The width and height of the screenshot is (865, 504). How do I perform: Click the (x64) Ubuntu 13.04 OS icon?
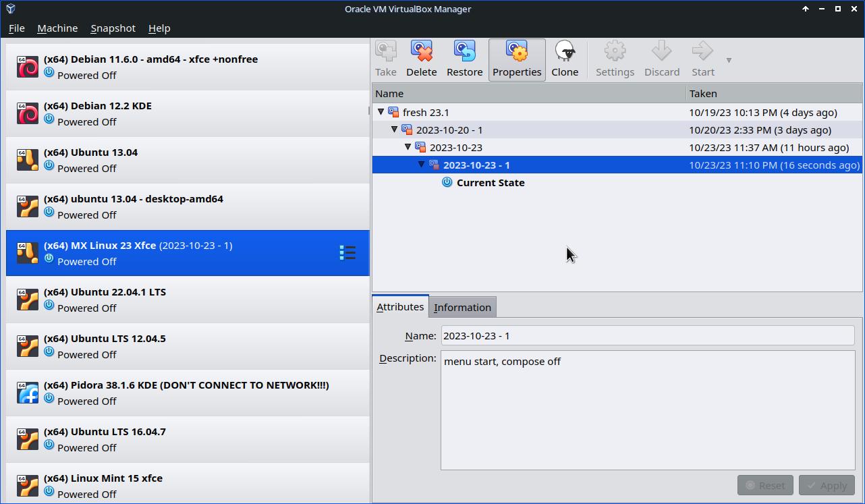coord(28,160)
